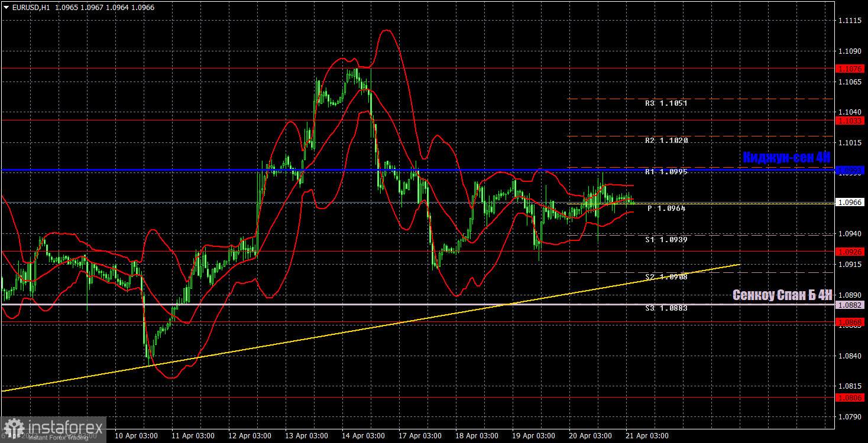The height and width of the screenshot is (443, 868).
Task: Click the 1.0840 price axis value
Action: pyautogui.click(x=850, y=356)
